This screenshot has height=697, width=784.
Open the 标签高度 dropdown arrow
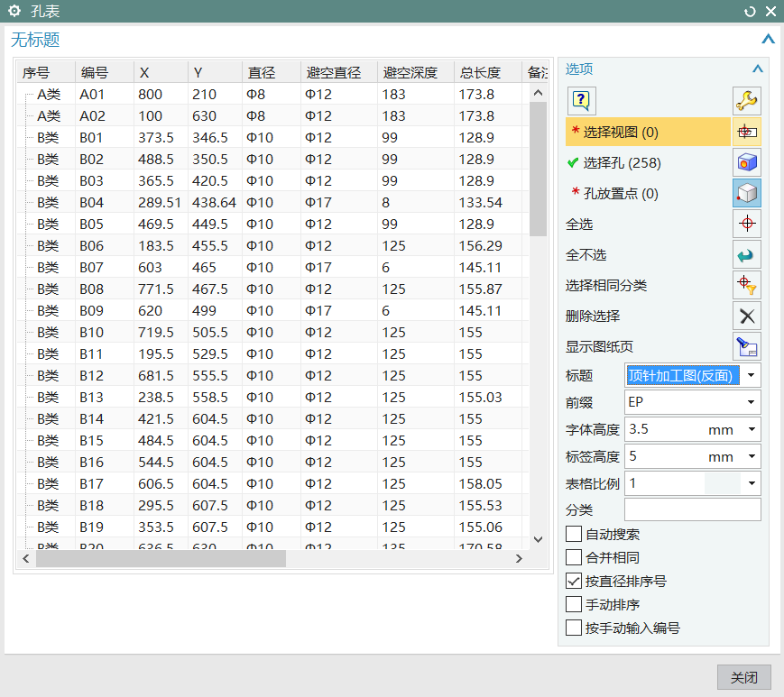pos(752,456)
